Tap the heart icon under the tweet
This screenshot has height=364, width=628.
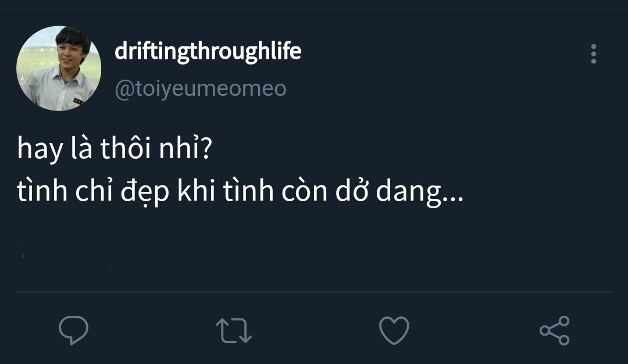[394, 330]
